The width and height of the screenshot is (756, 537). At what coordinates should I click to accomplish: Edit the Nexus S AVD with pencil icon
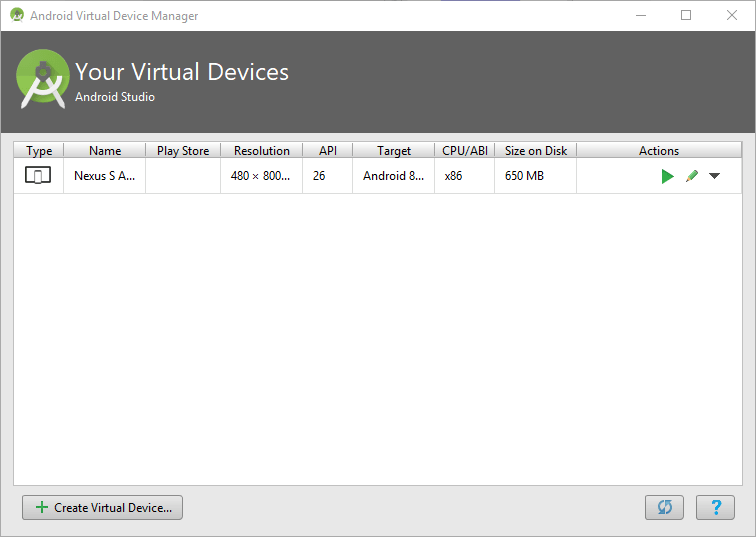(692, 176)
